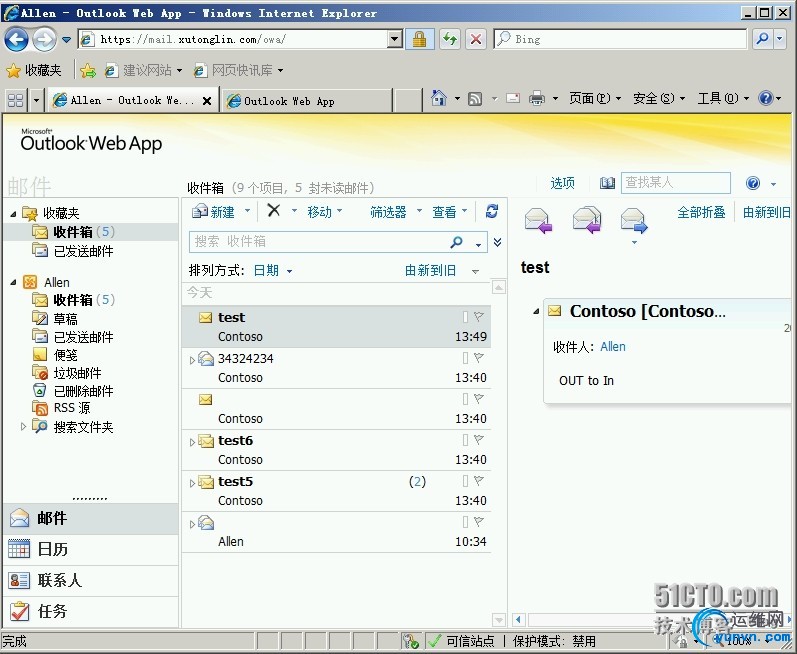This screenshot has height=654, width=797.
Task: Expand the test5 conversation
Action: click(x=192, y=483)
